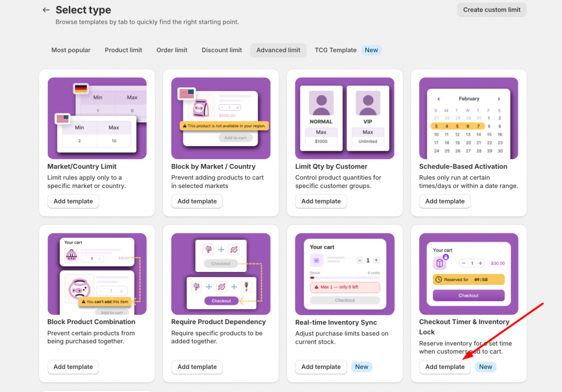
Task: Add template for Limit Qty by Customer
Action: tap(321, 201)
